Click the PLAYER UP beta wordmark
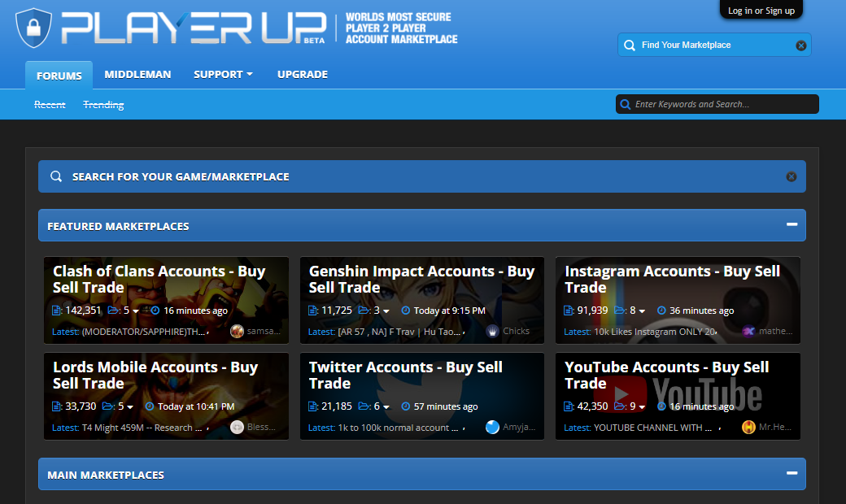846x504 pixels. pos(194,28)
